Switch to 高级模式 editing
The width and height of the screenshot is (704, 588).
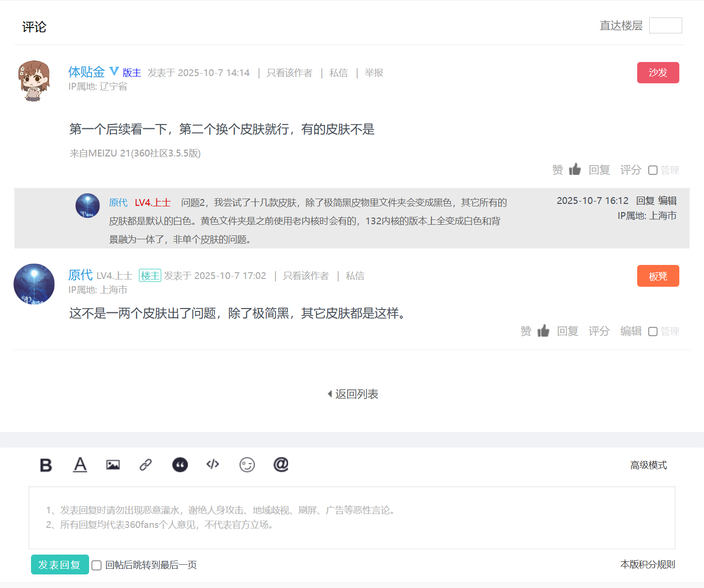point(648,465)
